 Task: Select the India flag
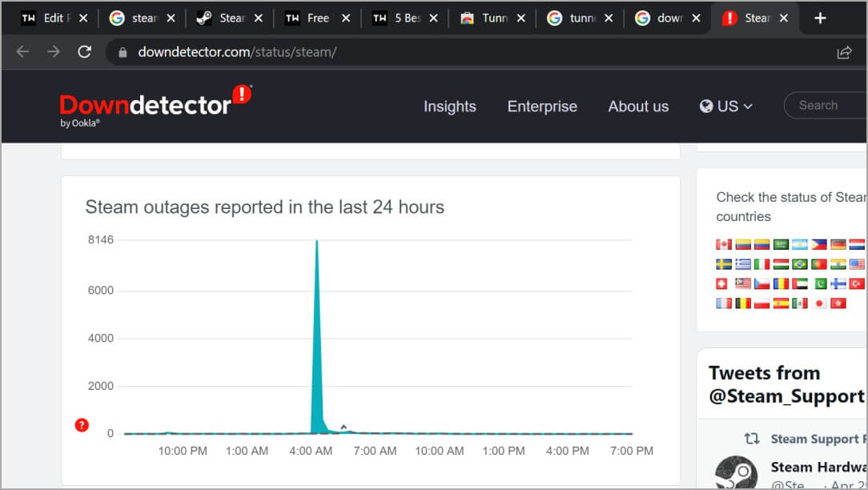pyautogui.click(x=838, y=264)
